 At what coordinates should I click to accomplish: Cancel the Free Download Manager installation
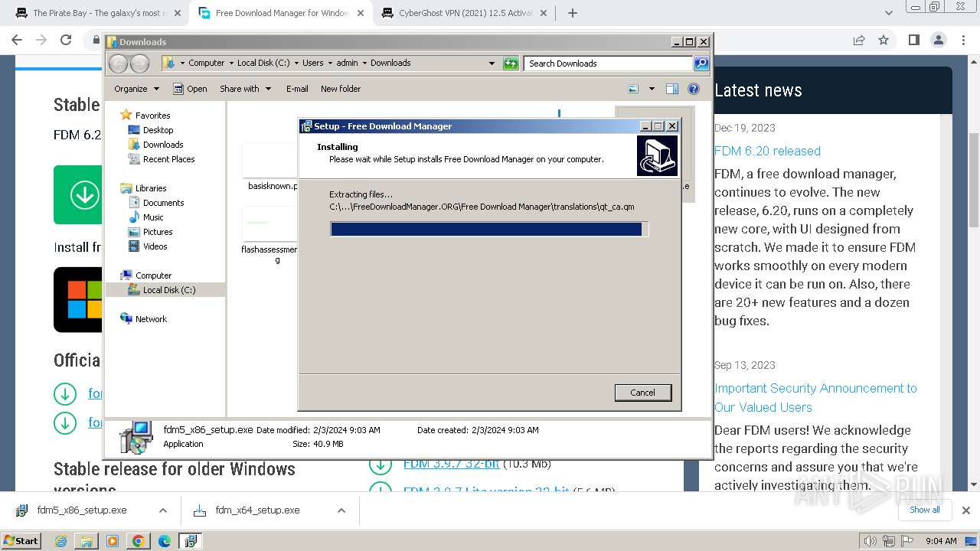point(642,393)
